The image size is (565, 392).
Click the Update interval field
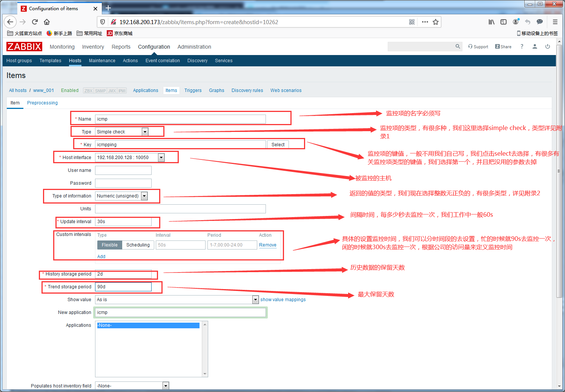tap(123, 222)
